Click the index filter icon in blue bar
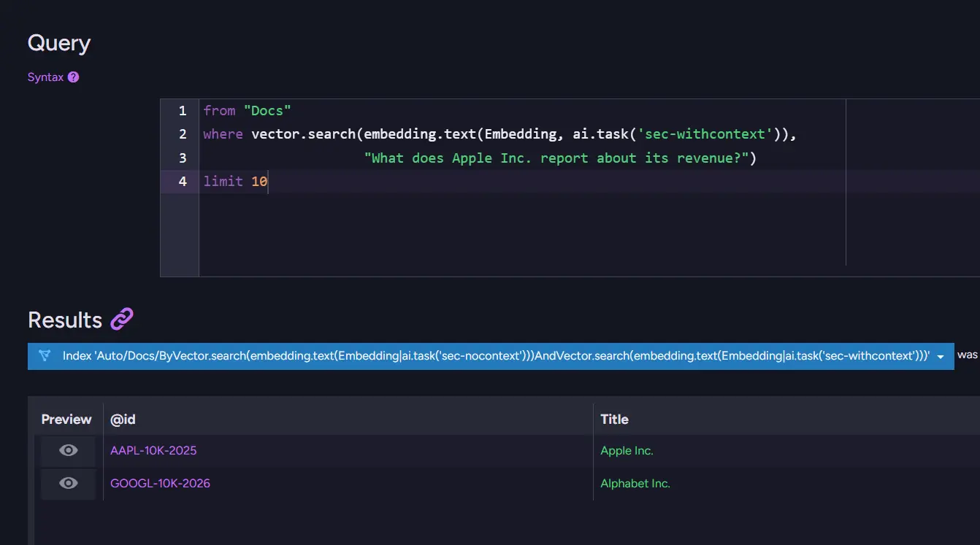This screenshot has width=980, height=545. [45, 356]
